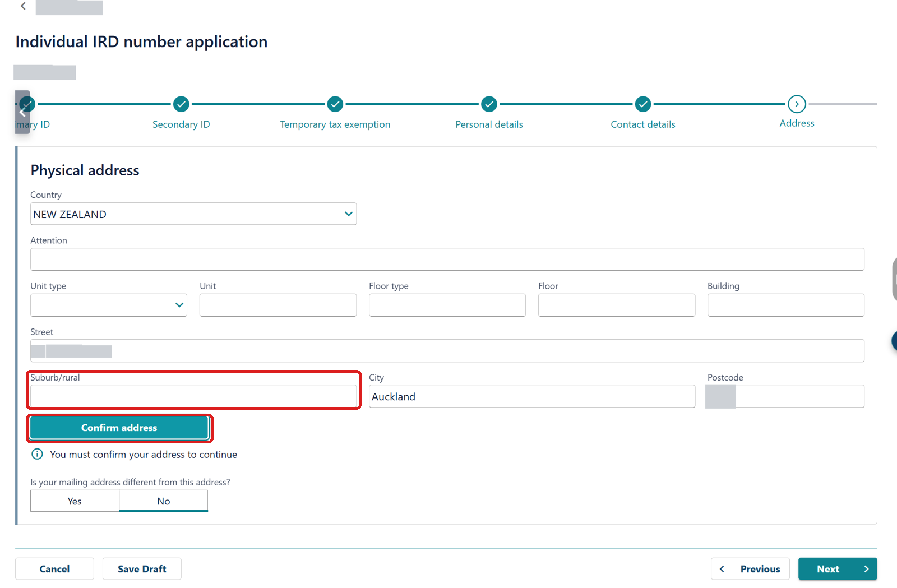The width and height of the screenshot is (897, 588).
Task: Go to Contact details step
Action: 643,124
